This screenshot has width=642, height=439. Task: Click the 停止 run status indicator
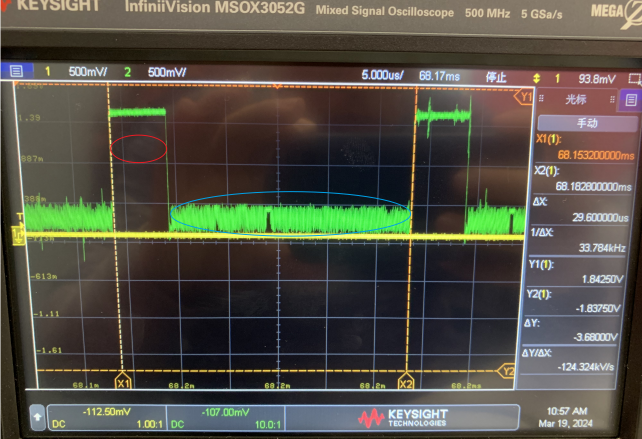tap(496, 77)
